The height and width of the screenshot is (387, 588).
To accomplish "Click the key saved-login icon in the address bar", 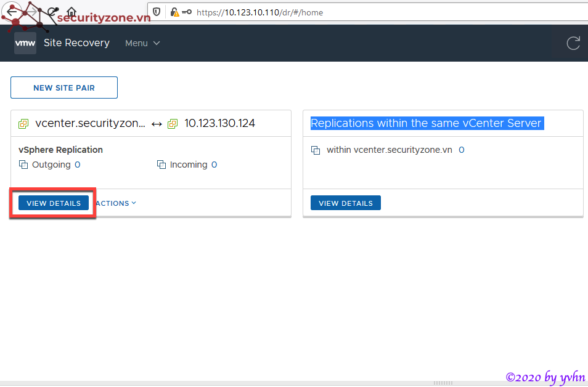I will tap(187, 12).
